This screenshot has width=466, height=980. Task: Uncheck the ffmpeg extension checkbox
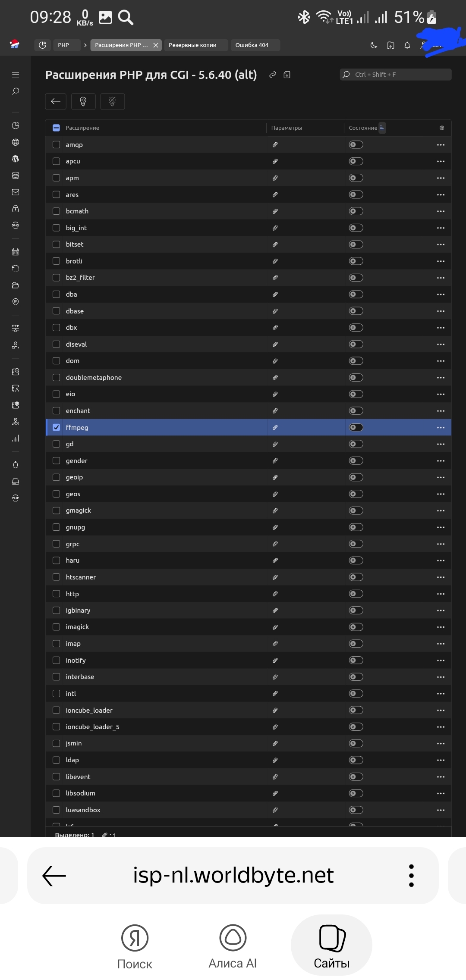(56, 427)
